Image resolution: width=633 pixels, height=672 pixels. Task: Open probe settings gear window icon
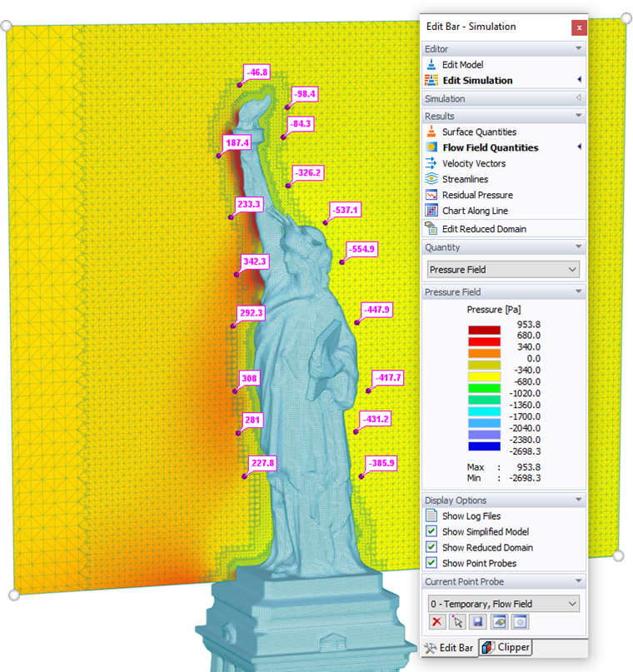(520, 621)
